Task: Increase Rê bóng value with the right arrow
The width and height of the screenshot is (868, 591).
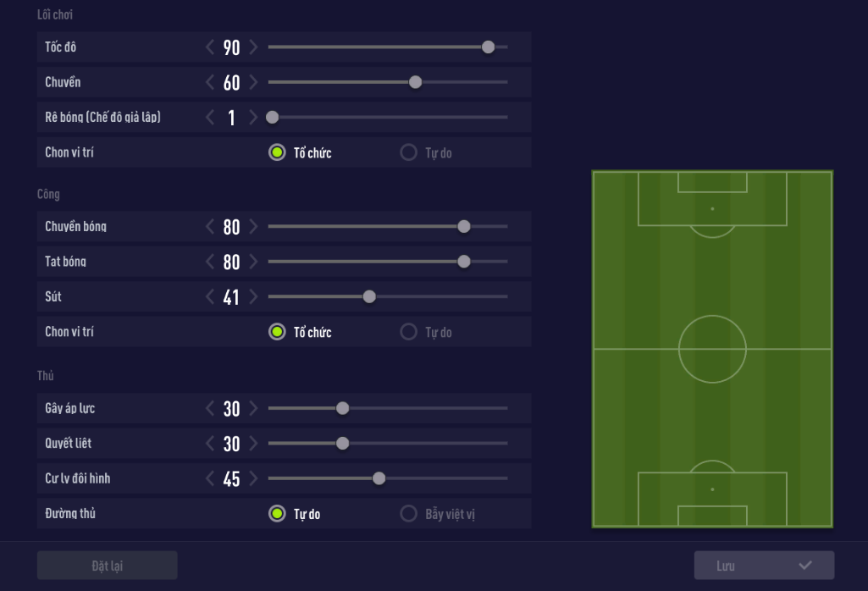Action: pyautogui.click(x=253, y=118)
